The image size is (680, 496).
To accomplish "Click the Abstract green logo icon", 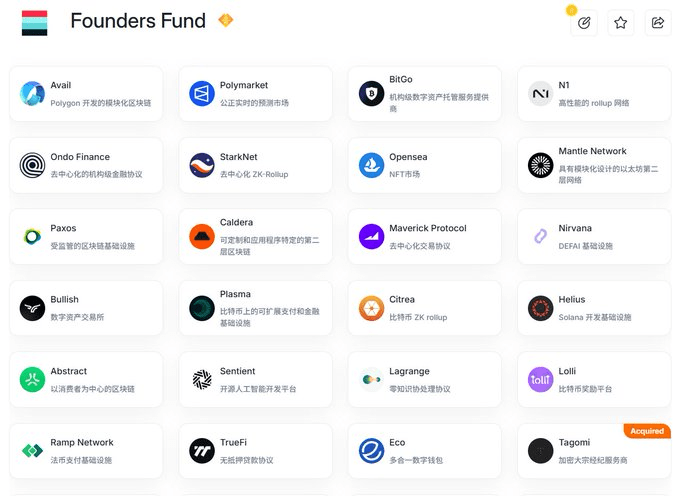I will [33, 379].
